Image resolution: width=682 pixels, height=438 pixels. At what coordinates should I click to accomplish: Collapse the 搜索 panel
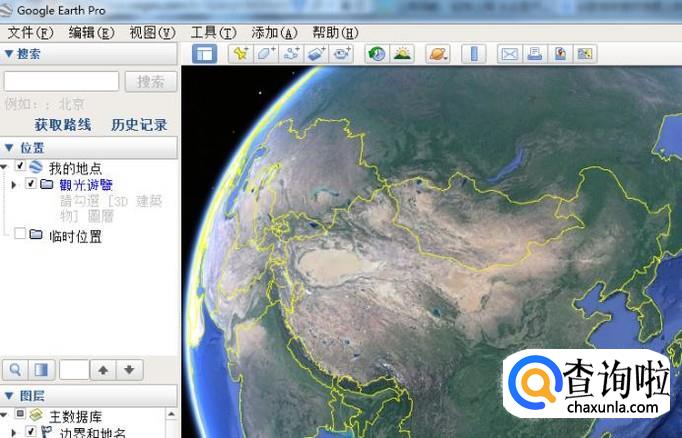tap(8, 54)
